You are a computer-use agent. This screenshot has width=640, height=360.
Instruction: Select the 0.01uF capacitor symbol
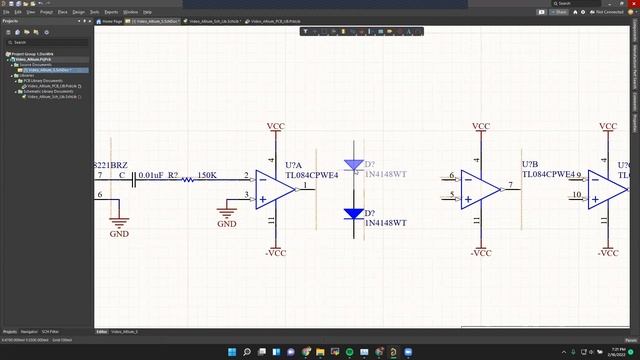(133, 180)
